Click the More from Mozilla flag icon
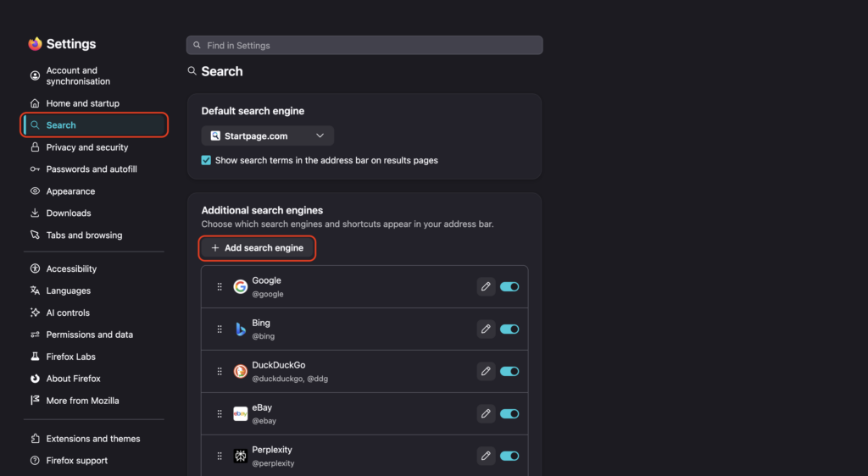Viewport: 868px width, 476px height. 35,401
